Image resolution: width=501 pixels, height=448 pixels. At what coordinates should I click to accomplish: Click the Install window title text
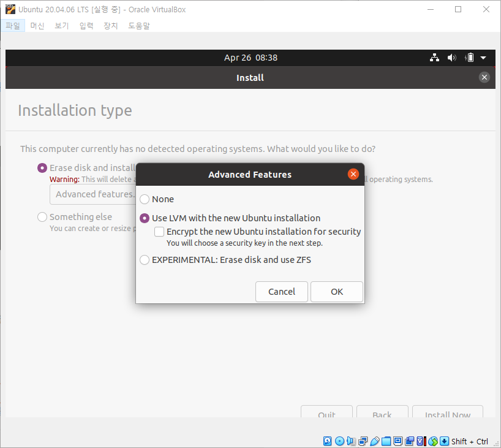[250, 78]
